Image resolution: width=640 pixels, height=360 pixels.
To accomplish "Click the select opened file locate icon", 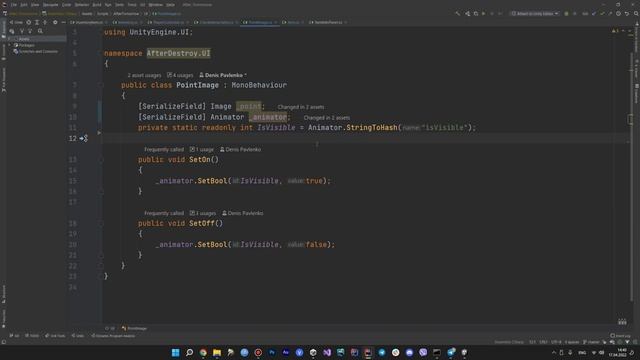I will [29, 22].
